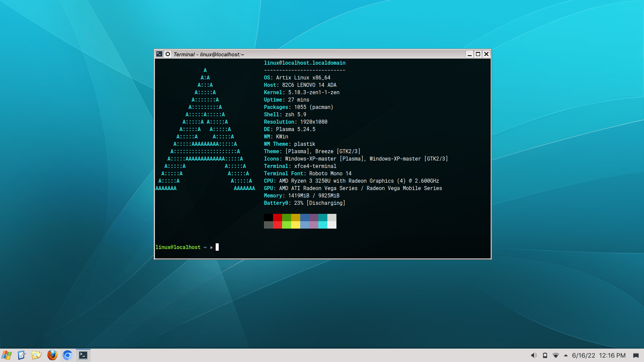The height and width of the screenshot is (362, 644).
Task: Check the battery status tray icon
Action: pos(545,355)
